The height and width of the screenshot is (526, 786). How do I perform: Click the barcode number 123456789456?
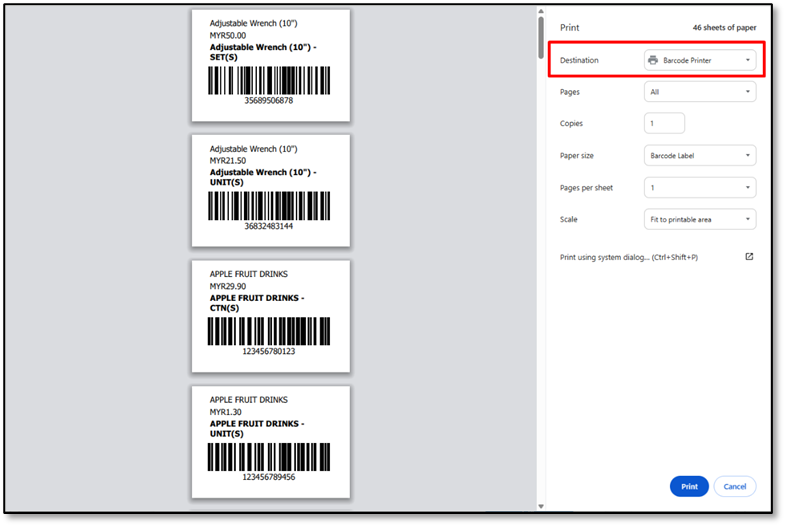coord(269,477)
